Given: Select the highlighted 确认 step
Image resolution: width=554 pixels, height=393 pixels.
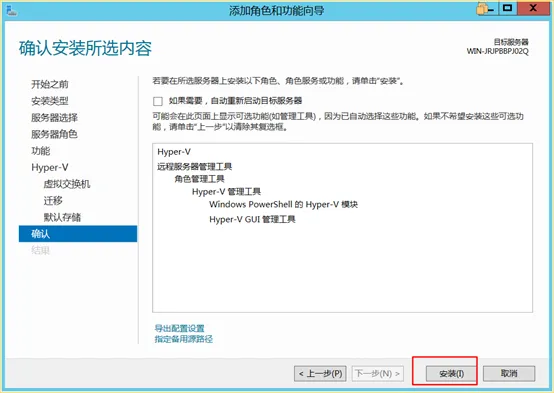Looking at the screenshot, I should pyautogui.click(x=78, y=234).
